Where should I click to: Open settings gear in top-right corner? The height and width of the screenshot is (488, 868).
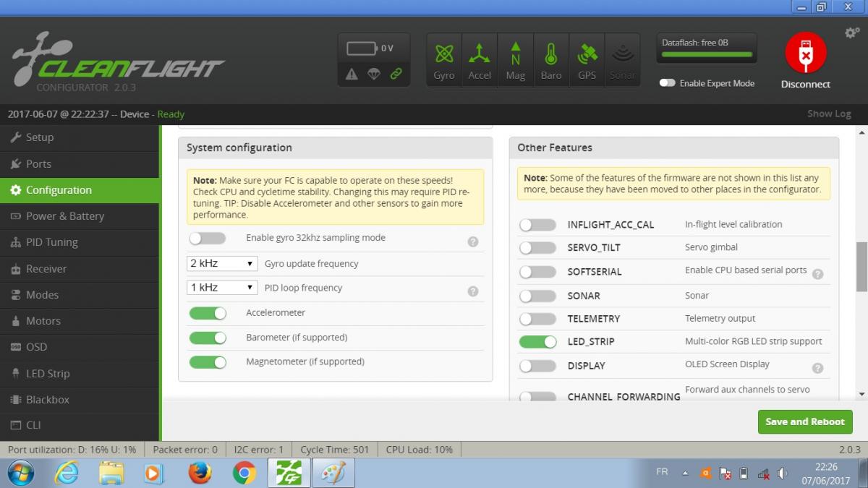coord(851,33)
